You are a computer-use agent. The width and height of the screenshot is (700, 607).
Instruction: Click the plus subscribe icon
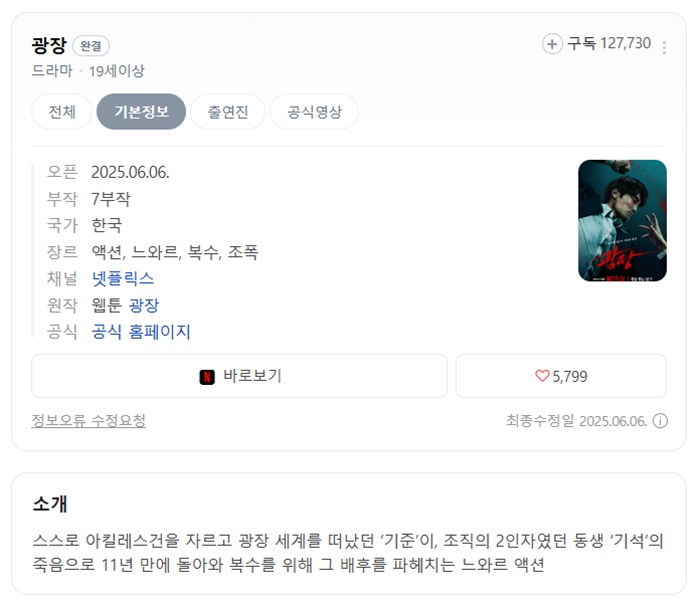552,44
